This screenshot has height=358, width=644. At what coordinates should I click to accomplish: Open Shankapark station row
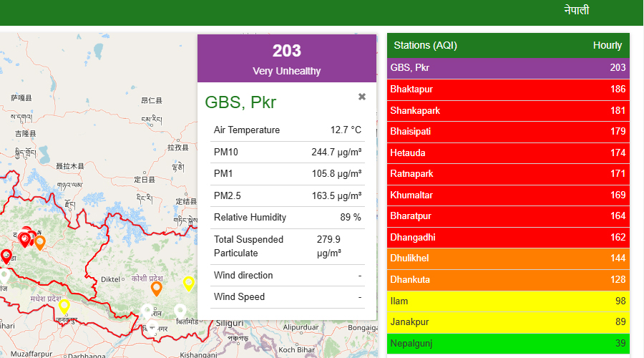[508, 111]
